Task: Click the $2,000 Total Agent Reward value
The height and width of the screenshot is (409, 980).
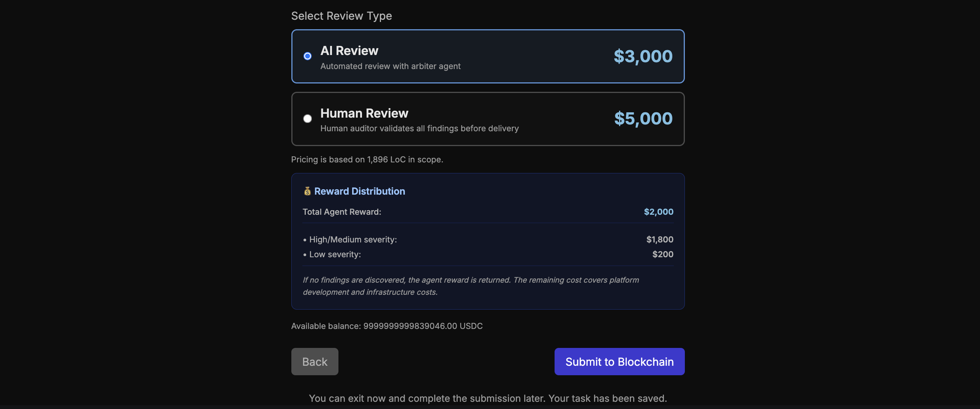Action: pos(658,212)
